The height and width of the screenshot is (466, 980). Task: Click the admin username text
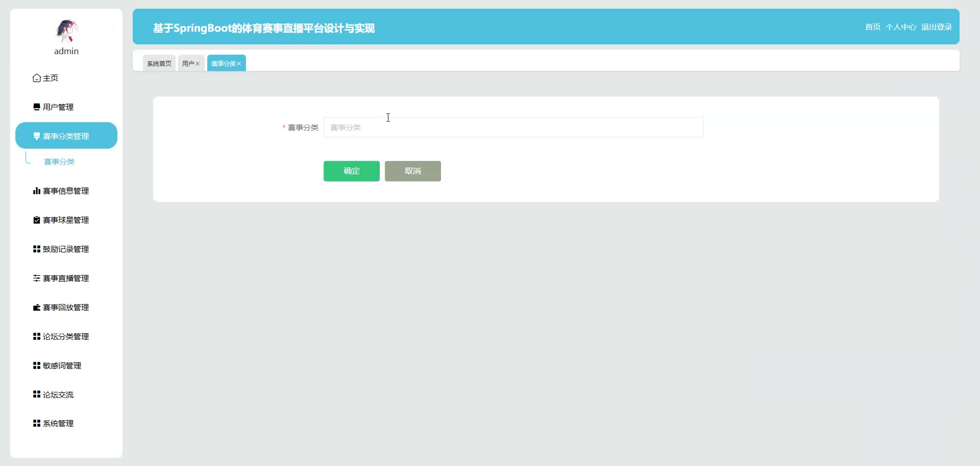point(66,51)
